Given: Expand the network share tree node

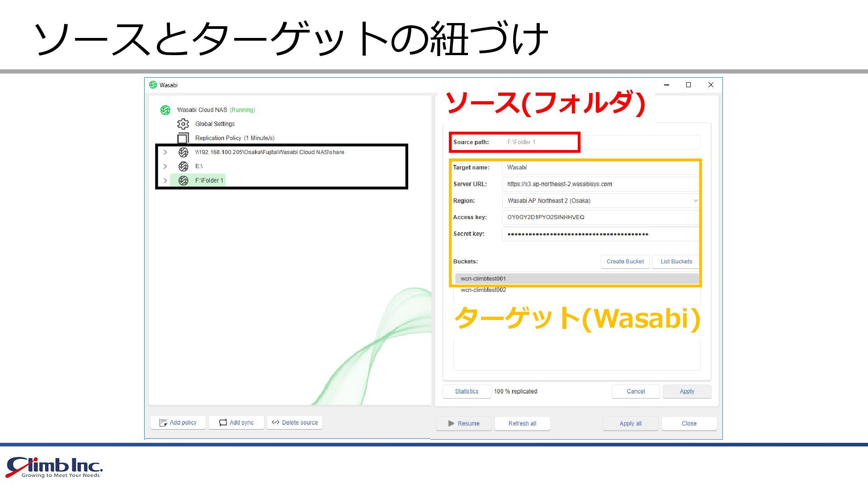Looking at the screenshot, I should click(x=165, y=152).
